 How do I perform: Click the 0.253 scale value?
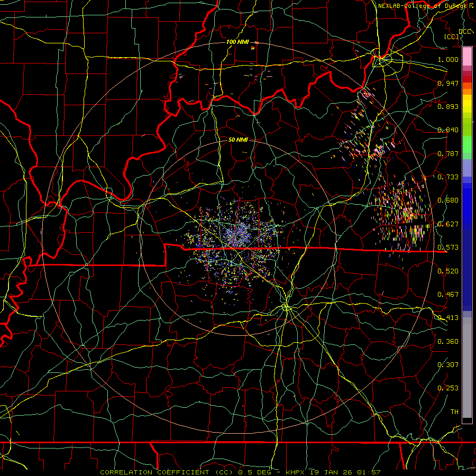pyautogui.click(x=448, y=388)
